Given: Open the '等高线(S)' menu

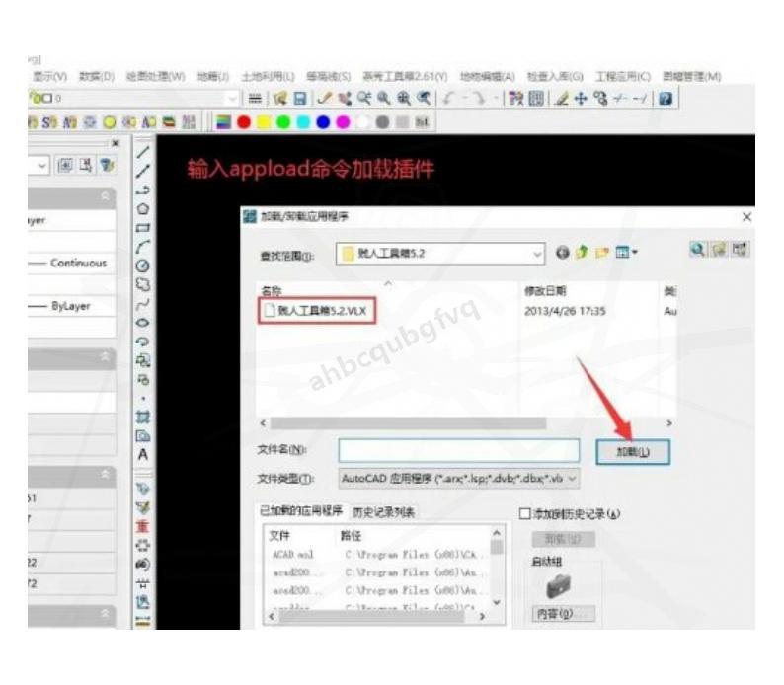Looking at the screenshot, I should 329,76.
